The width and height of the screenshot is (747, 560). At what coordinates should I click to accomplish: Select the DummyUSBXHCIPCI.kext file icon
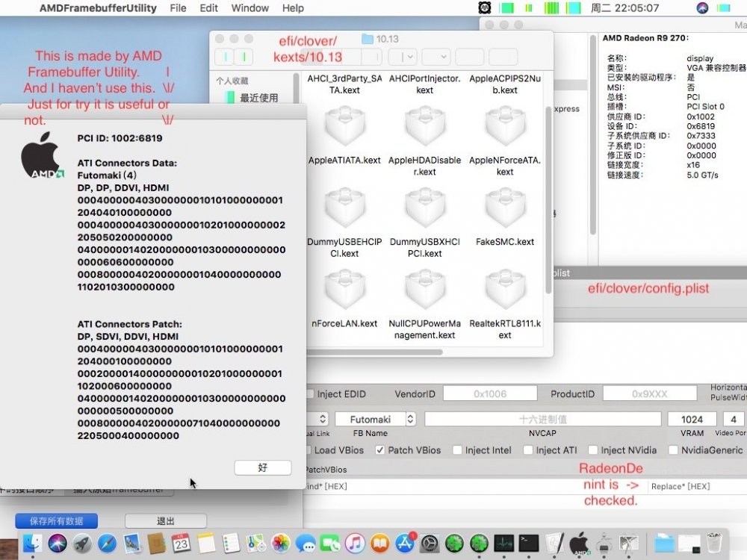(x=424, y=208)
